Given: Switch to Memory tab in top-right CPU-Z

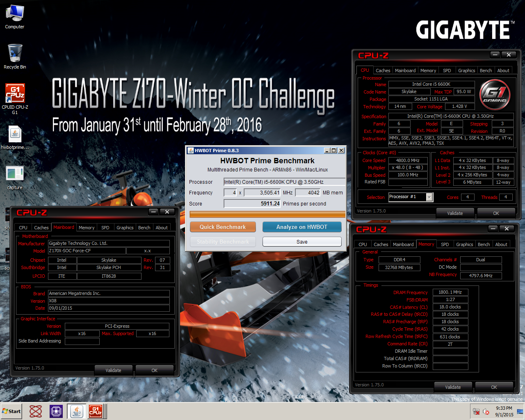Looking at the screenshot, I should point(428,71).
